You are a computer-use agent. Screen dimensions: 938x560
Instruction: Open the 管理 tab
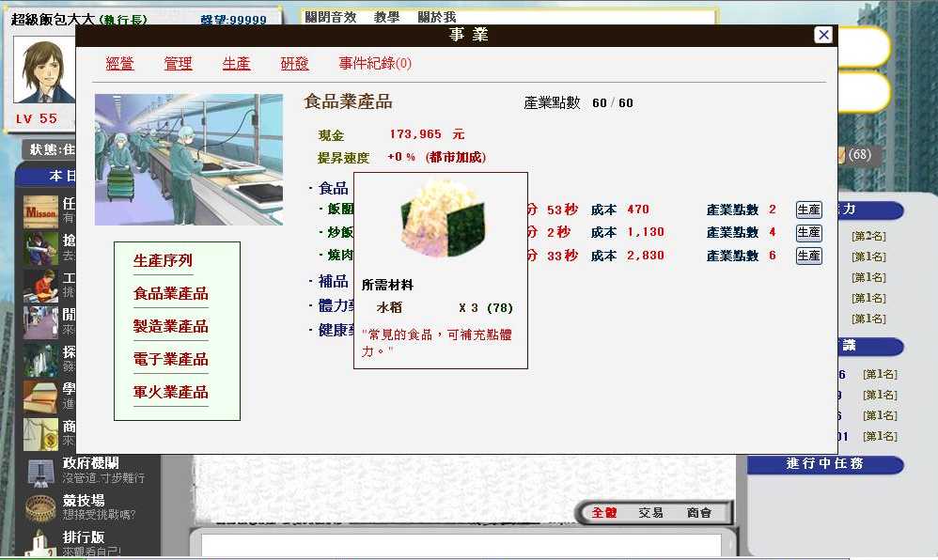178,64
